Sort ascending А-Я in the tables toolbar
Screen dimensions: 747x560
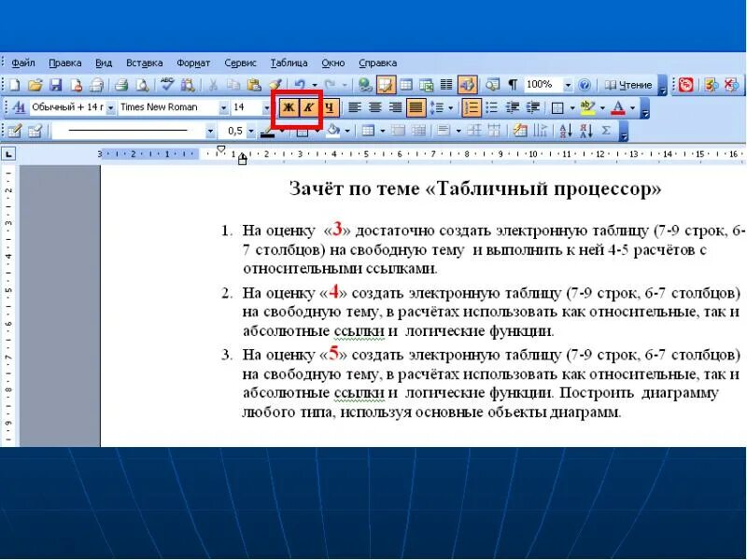pos(566,131)
